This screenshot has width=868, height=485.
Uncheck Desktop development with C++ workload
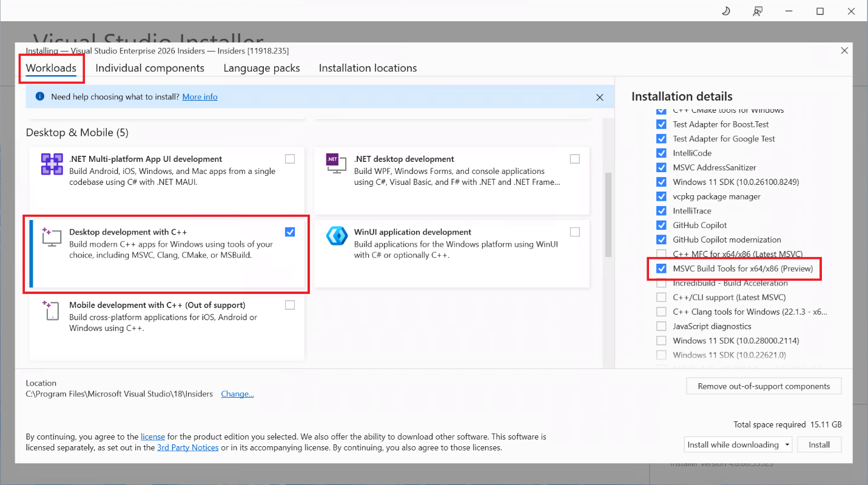pos(290,232)
